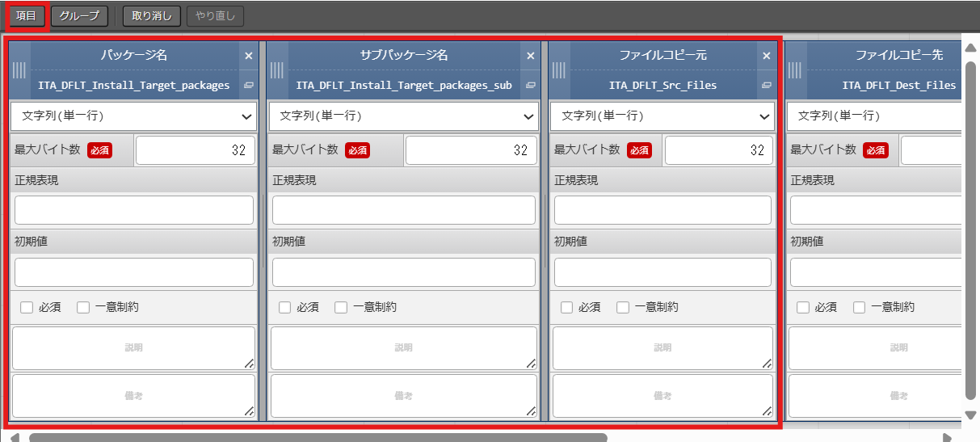Click 正規表現 input in サブパッケージ名 column

point(404,210)
